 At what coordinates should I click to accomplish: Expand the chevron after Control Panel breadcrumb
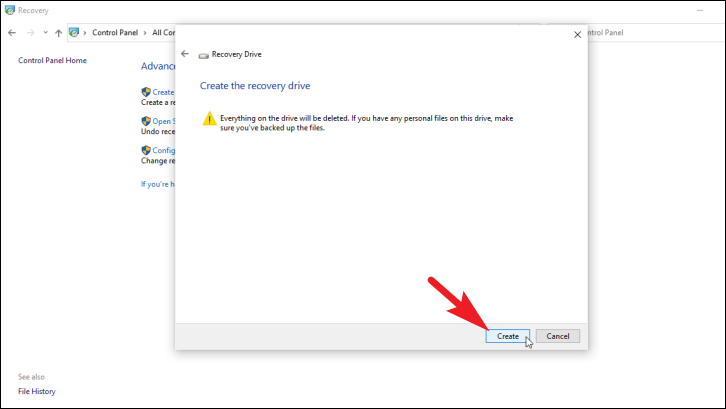click(145, 33)
